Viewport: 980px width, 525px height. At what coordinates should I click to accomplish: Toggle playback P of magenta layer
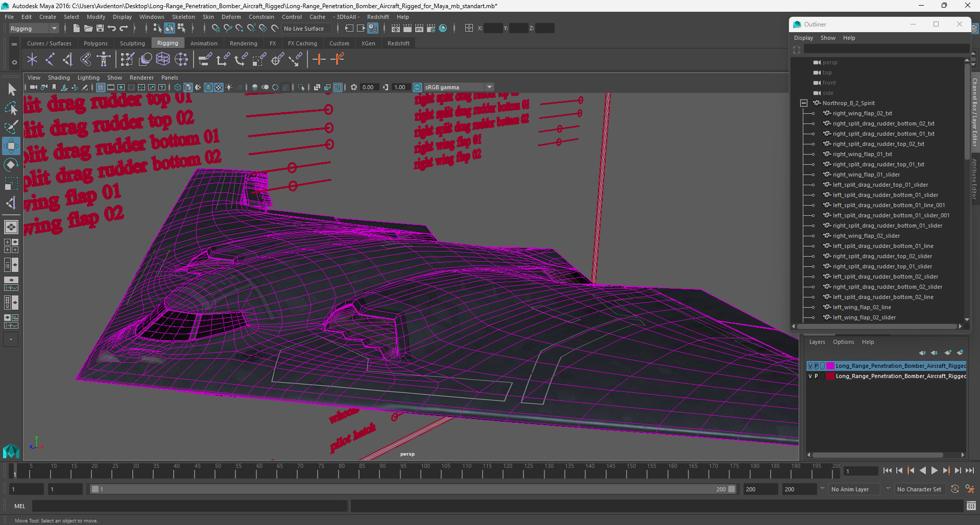[816, 366]
